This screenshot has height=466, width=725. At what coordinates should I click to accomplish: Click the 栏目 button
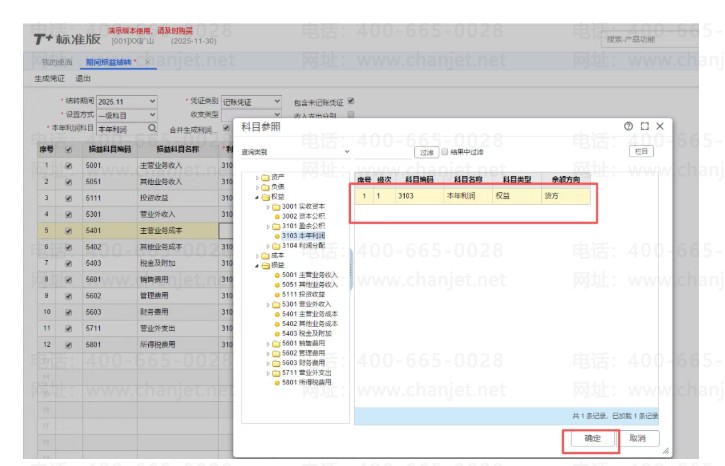(641, 151)
